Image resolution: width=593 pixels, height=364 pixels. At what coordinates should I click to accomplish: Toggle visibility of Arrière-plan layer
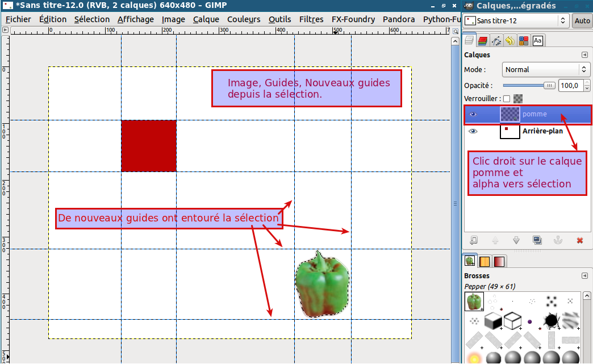tap(473, 131)
